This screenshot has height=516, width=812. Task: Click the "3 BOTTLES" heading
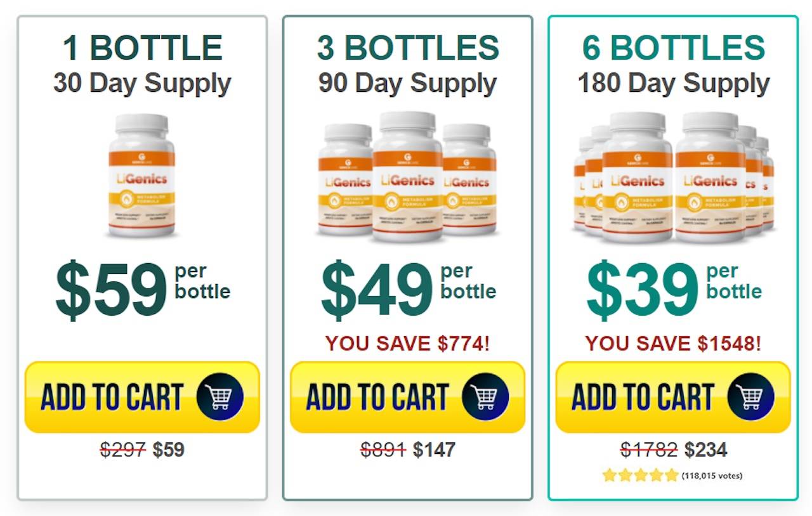point(408,48)
